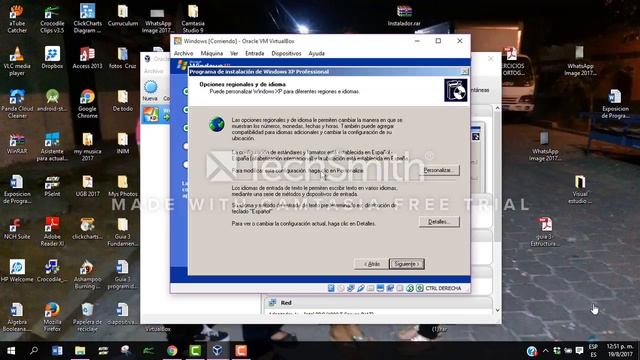Select Panda Cloud Cleaner desktop icon
Viewport: 640px width, 360px height.
(17, 104)
